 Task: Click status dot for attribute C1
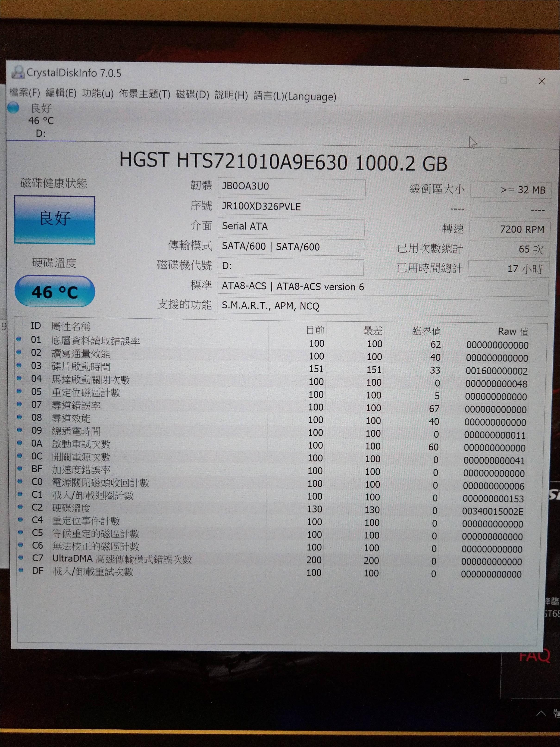point(20,494)
